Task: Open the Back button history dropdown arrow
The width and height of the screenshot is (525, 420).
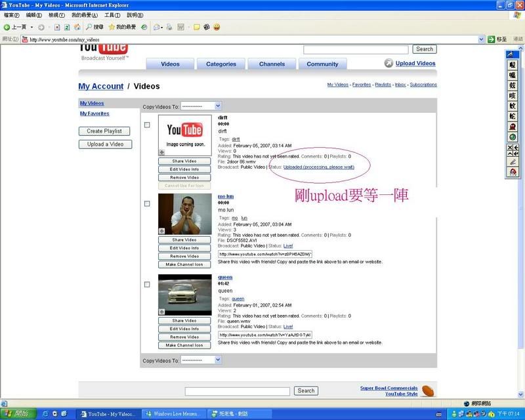Action: [x=31, y=27]
